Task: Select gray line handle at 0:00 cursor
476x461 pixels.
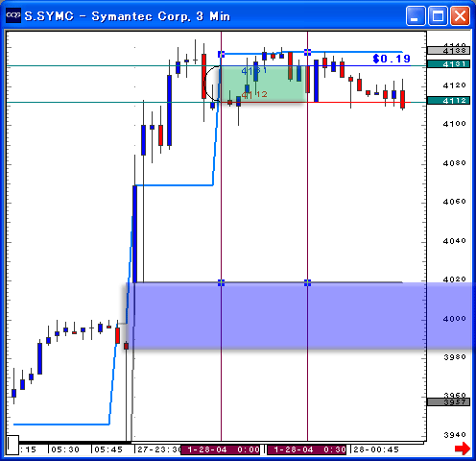Action: pos(221,282)
